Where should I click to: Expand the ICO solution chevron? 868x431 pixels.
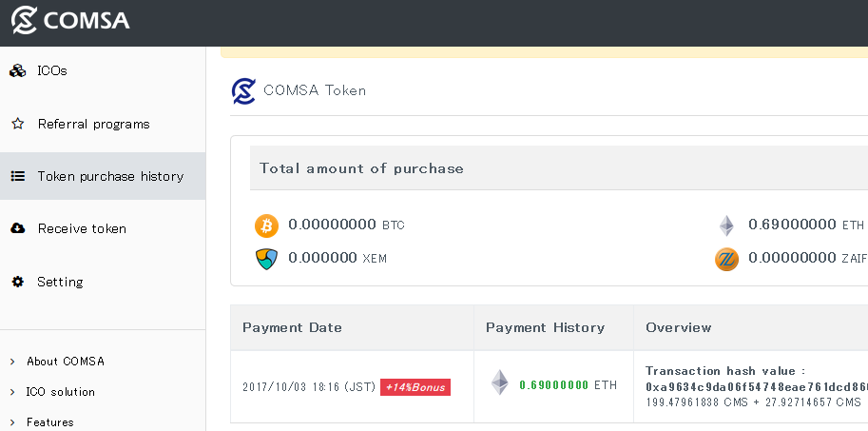coord(12,392)
